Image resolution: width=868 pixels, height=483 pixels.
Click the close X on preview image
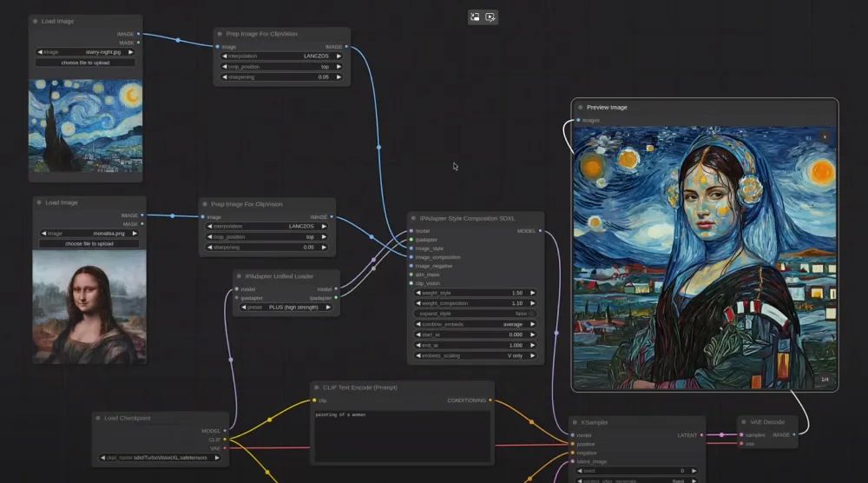point(825,136)
